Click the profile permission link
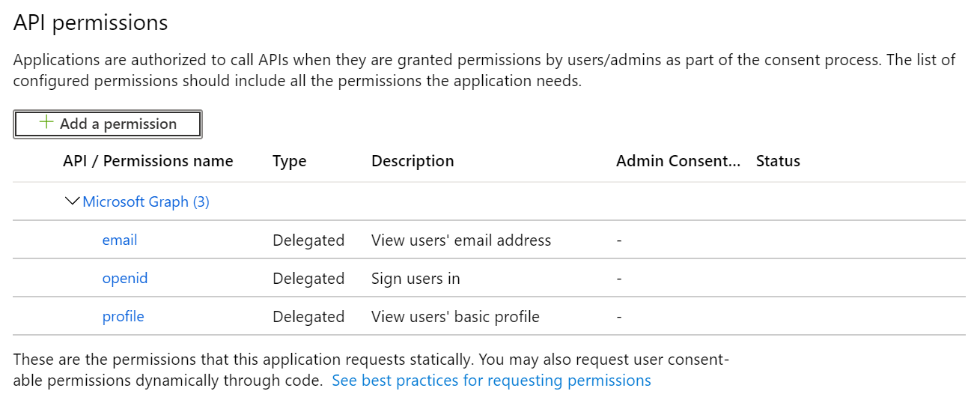 (x=123, y=317)
